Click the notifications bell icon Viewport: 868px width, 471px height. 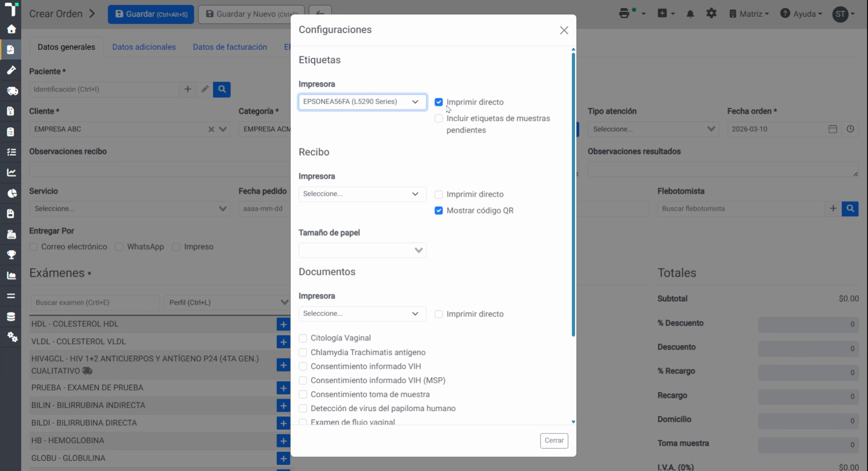pyautogui.click(x=690, y=14)
